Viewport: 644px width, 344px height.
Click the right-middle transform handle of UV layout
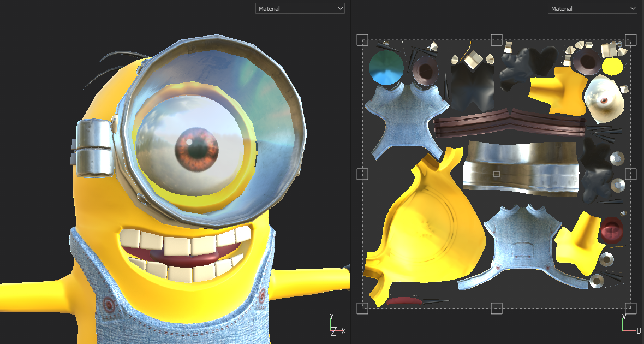click(630, 174)
